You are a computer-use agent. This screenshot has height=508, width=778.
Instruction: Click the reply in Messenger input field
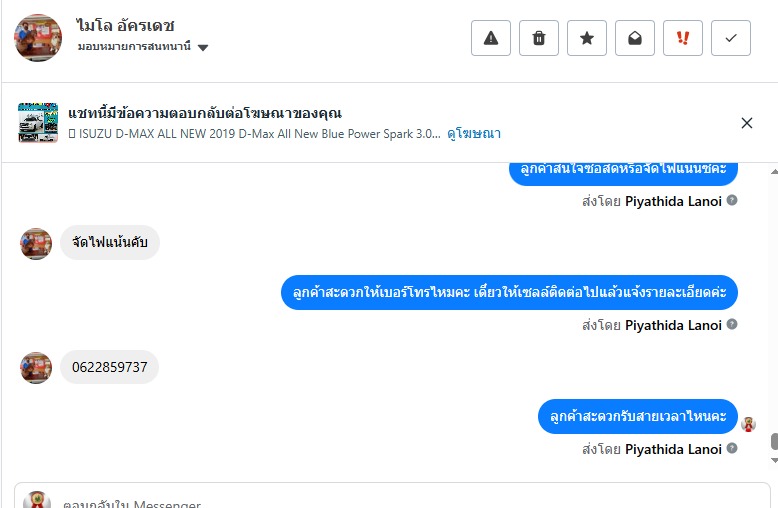coord(390,500)
